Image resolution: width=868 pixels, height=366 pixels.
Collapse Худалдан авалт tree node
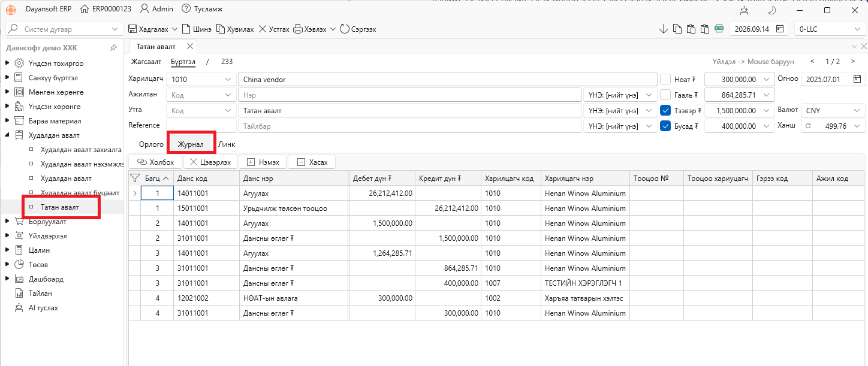tap(7, 135)
